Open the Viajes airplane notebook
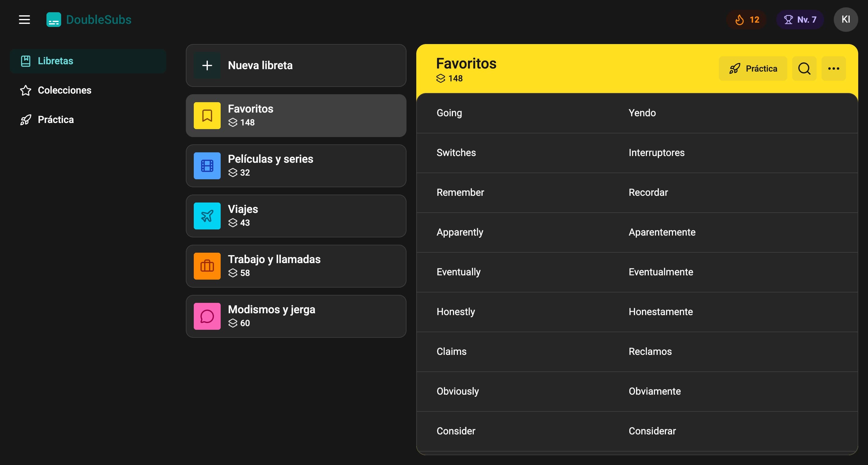This screenshot has height=465, width=868. point(296,216)
